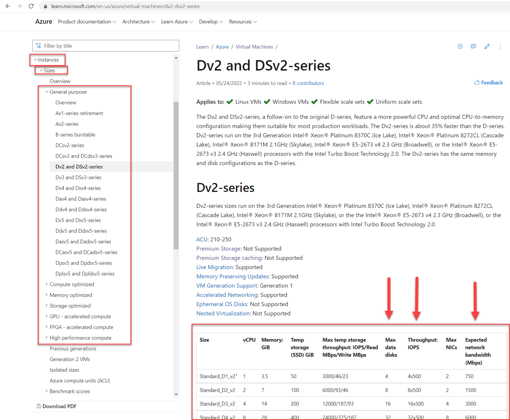Click the browser forward arrow

click(x=19, y=6)
